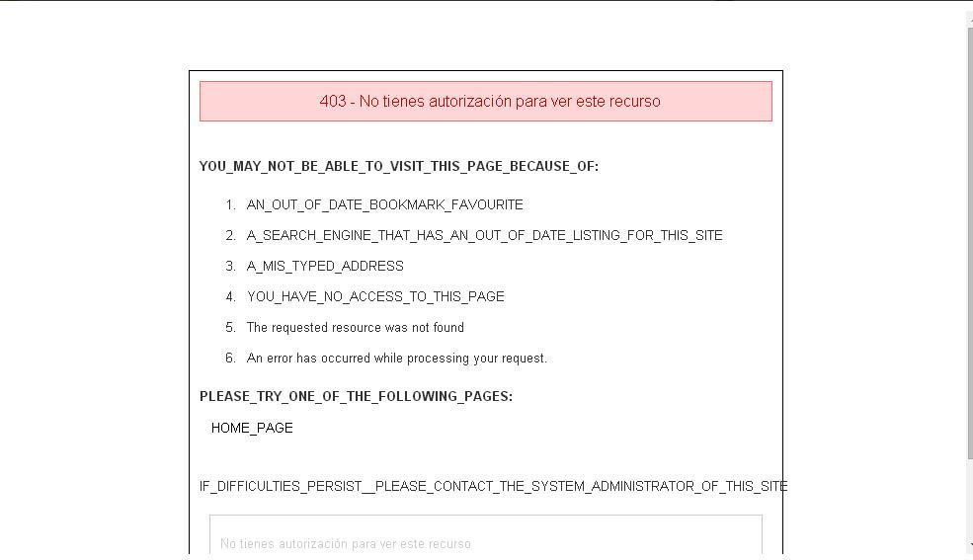Viewport: 973px width, 560px height.
Task: Click list item A_MIS_TYPED_ADDRESS
Action: 325,266
